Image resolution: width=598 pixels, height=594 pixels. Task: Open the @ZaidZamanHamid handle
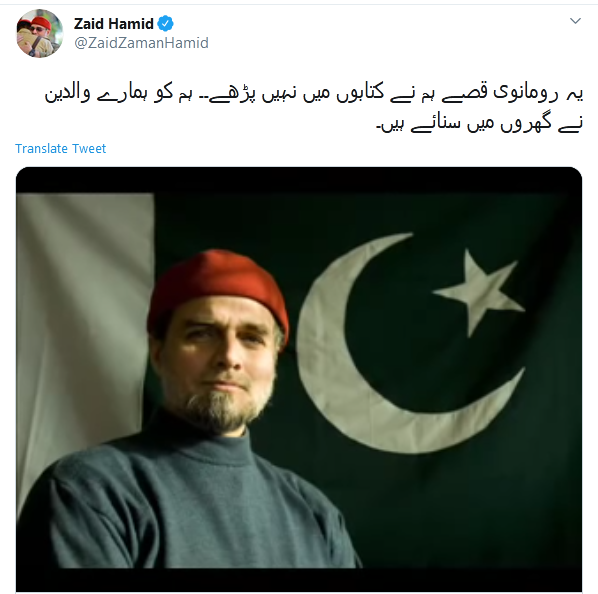[x=141, y=43]
